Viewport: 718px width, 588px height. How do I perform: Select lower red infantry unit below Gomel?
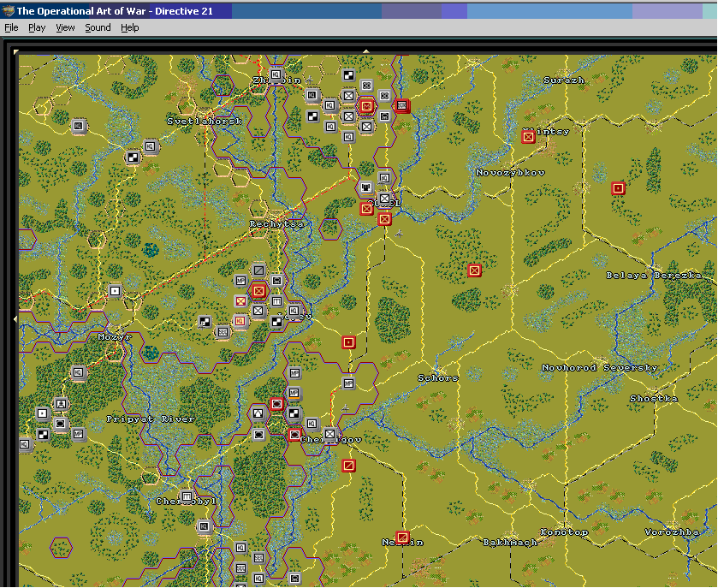pyautogui.click(x=384, y=219)
